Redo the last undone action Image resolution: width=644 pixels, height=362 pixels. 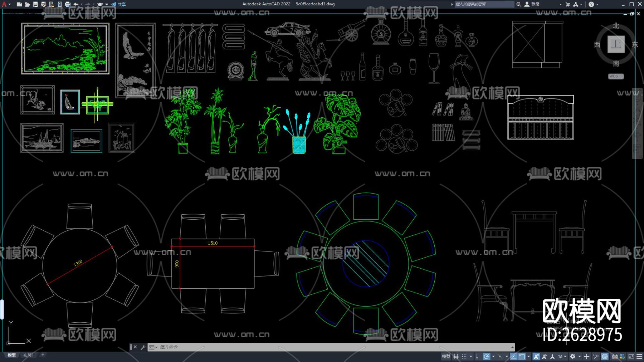88,4
